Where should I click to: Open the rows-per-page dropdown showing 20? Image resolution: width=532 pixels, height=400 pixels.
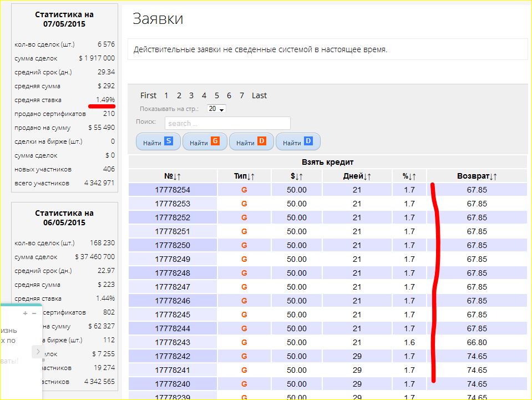point(216,109)
